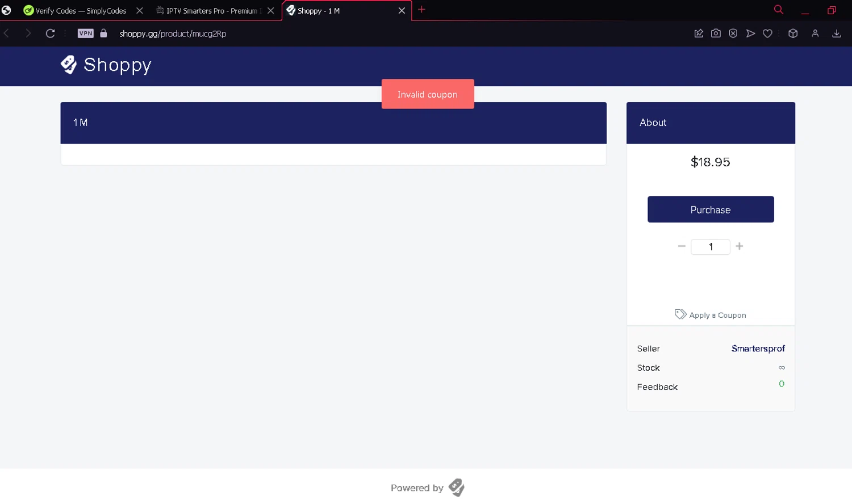Take a snapshot with camera icon
This screenshot has width=852, height=504.
716,33
